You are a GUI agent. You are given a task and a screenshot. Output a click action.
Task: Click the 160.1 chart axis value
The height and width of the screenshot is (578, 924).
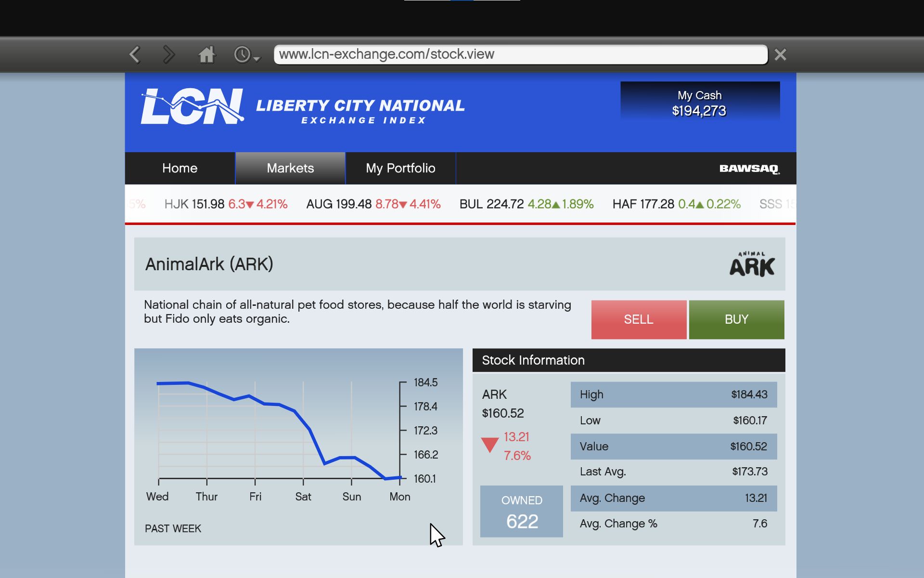(424, 479)
